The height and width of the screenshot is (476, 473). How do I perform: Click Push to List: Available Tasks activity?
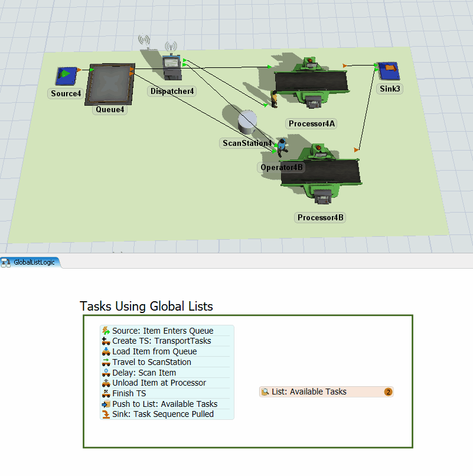(x=164, y=404)
